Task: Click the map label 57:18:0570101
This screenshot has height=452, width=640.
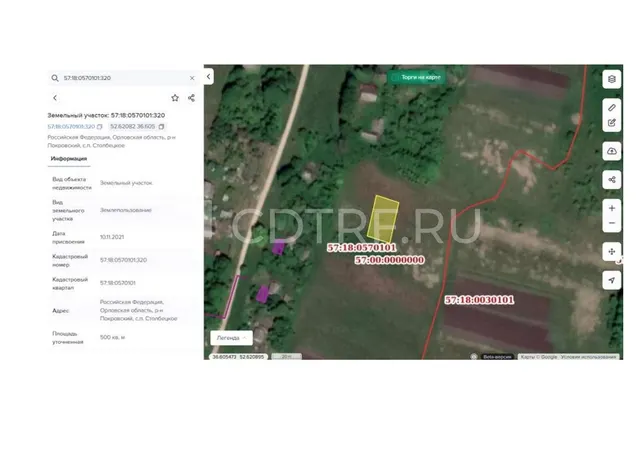Action: [362, 247]
